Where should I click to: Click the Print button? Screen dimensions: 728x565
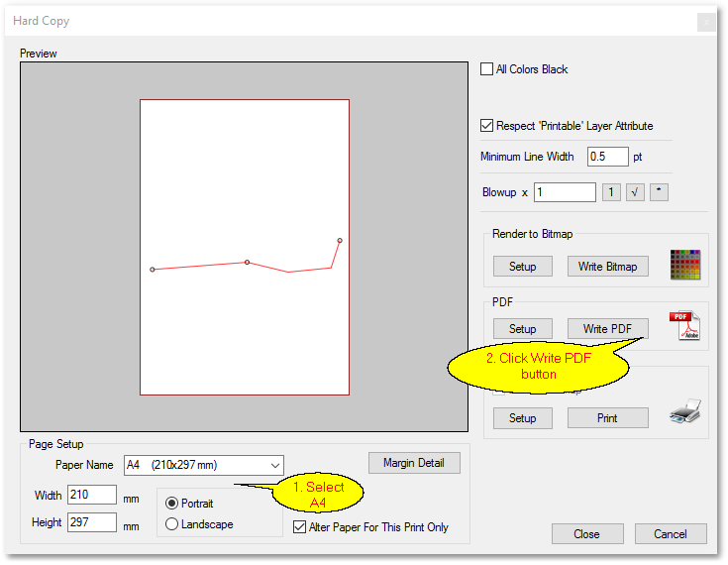click(608, 418)
